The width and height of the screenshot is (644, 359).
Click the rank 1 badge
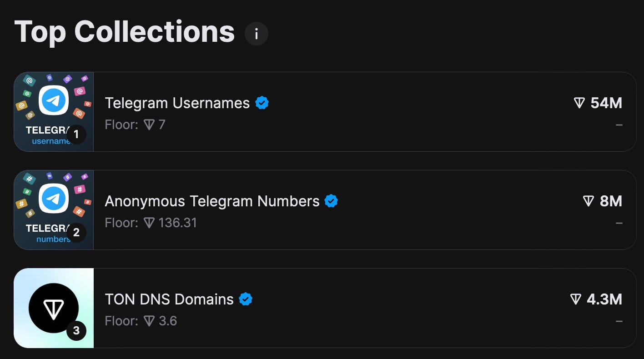coord(76,135)
